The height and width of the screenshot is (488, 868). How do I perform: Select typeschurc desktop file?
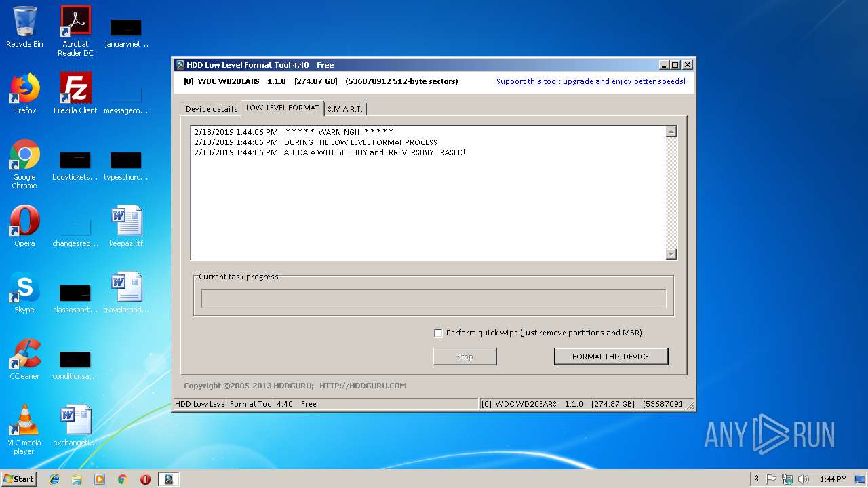click(x=126, y=165)
